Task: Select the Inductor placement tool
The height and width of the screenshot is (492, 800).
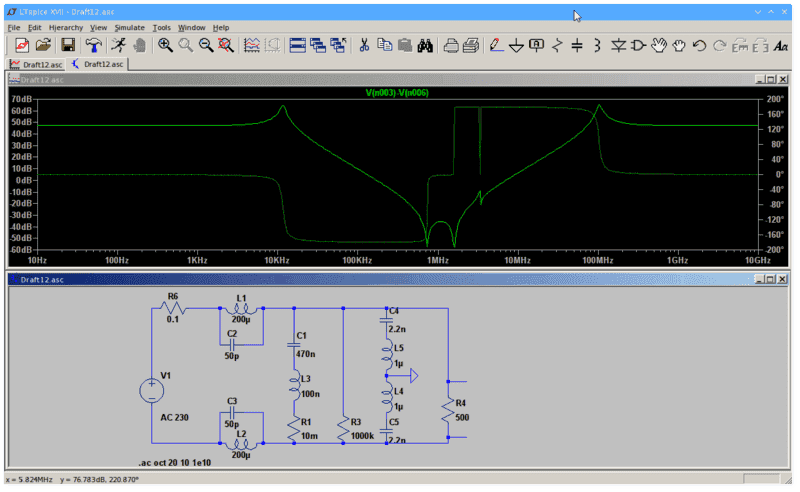Action: coord(597,45)
